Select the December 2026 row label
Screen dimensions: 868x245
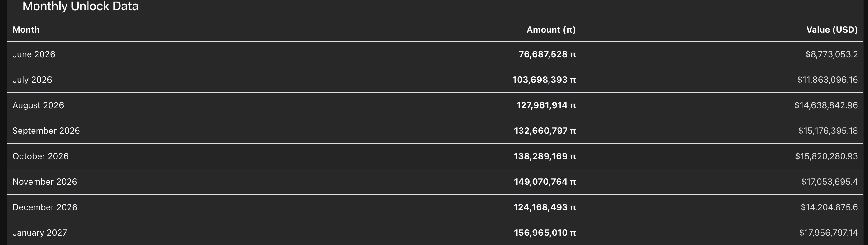(45, 207)
